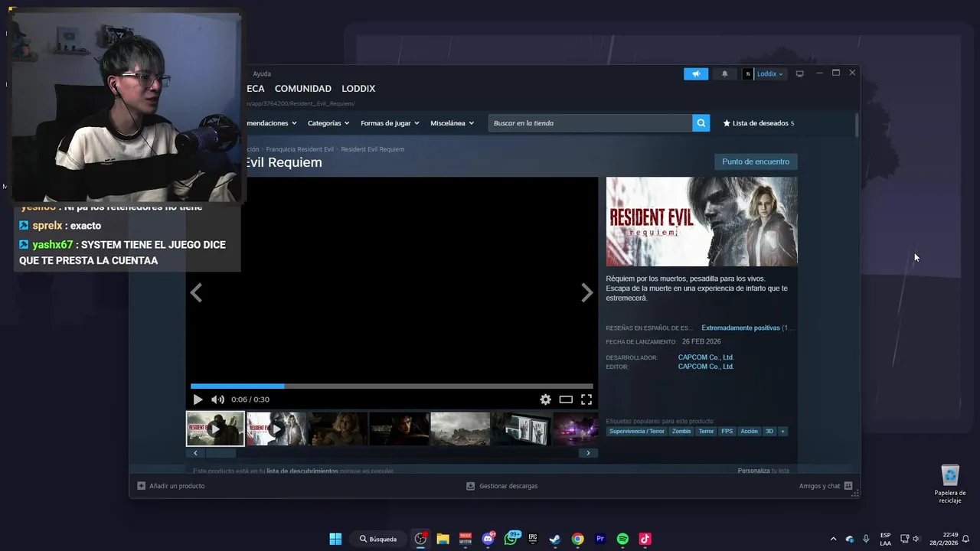The width and height of the screenshot is (980, 551).
Task: Move the thumbnail strip left with its arrow
Action: (x=195, y=453)
